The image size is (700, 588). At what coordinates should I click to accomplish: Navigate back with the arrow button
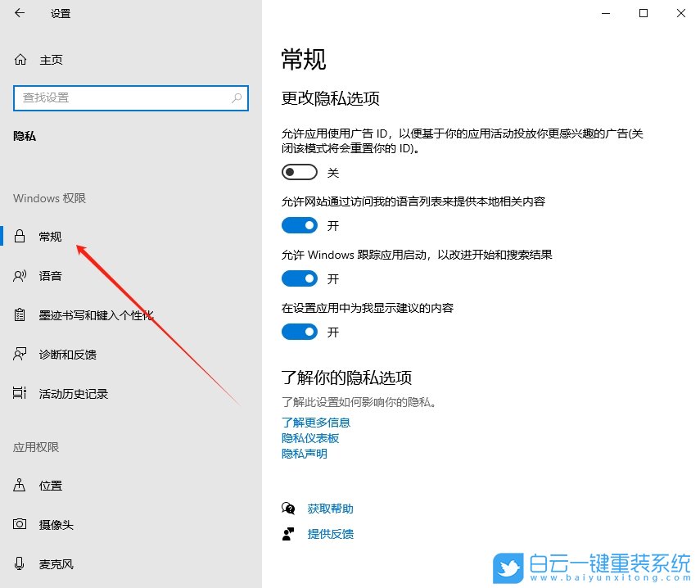coord(19,13)
